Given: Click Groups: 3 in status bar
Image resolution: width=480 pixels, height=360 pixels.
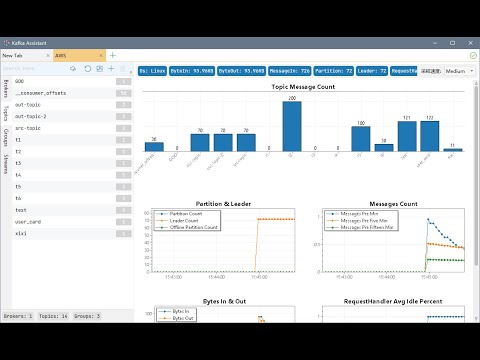Looking at the screenshot, I should point(87,316).
